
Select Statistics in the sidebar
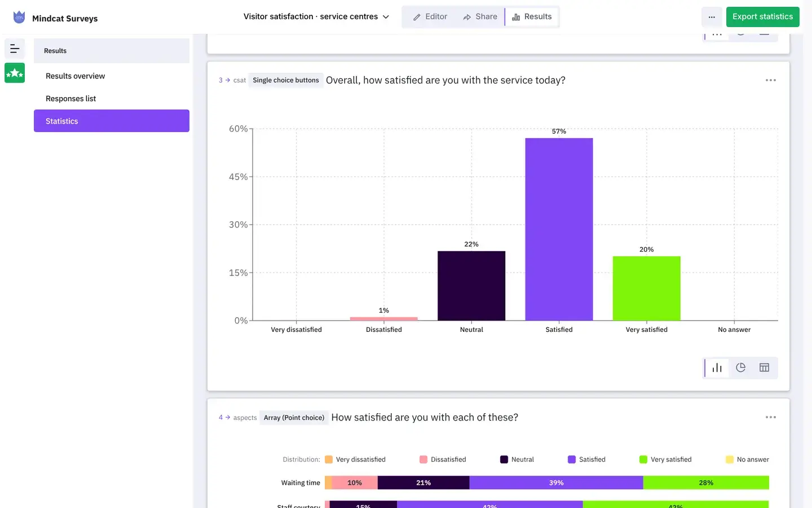pyautogui.click(x=112, y=121)
